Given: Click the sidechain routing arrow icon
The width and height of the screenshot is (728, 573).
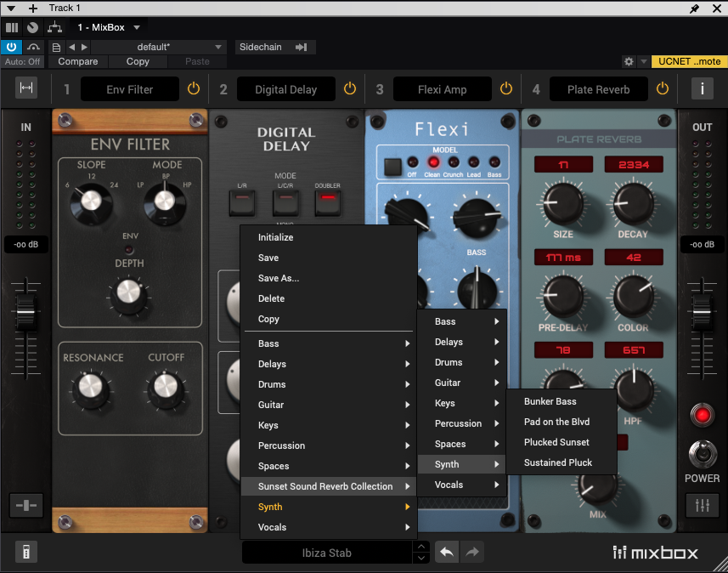Looking at the screenshot, I should 302,47.
